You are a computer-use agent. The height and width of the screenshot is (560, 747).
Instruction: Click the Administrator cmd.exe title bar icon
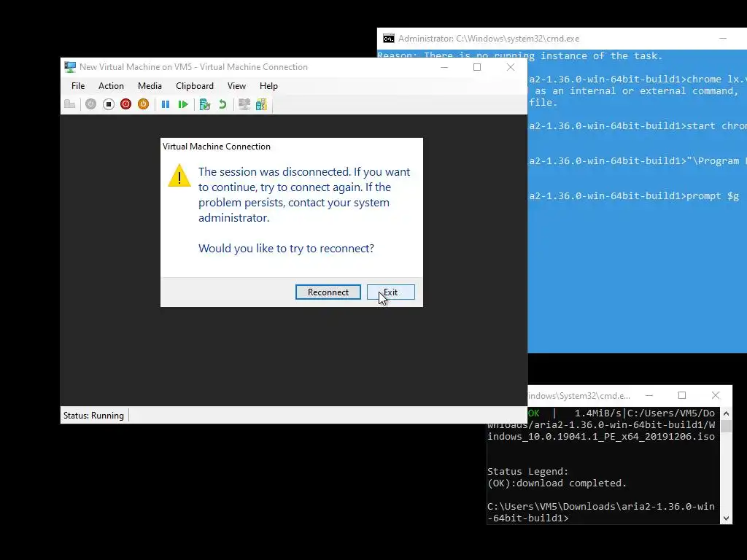pyautogui.click(x=389, y=39)
